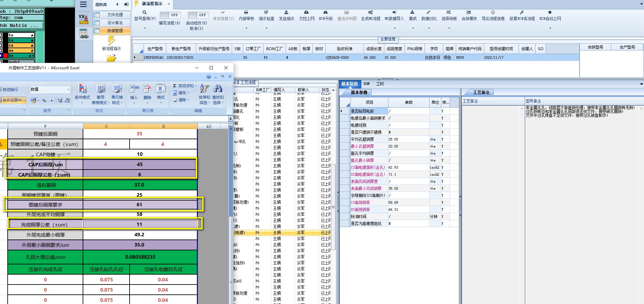Click Excel 合并后居中 button
644x304 pixels.
pos(11,100)
